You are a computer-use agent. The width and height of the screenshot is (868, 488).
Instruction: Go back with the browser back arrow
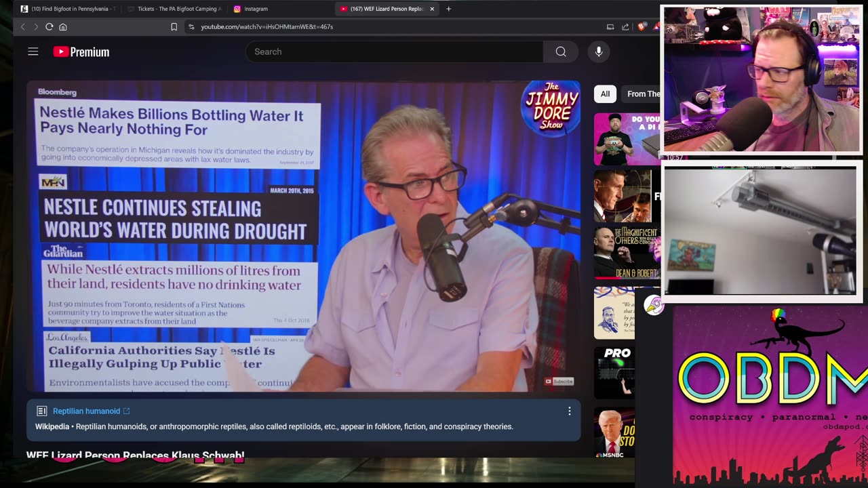22,26
